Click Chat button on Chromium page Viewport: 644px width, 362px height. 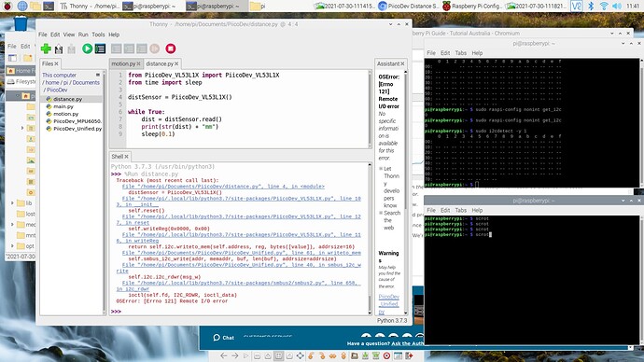(x=224, y=338)
